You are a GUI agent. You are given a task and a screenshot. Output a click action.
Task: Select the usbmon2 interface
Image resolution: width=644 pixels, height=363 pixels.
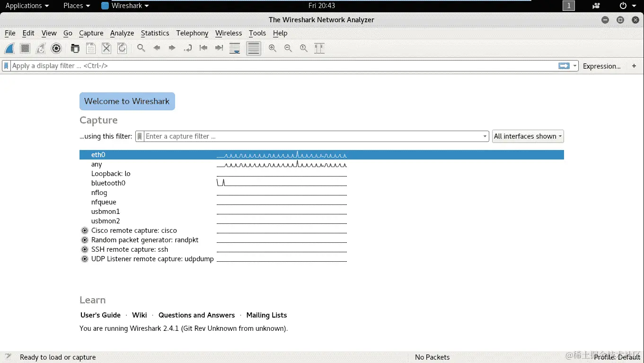(x=322, y=221)
